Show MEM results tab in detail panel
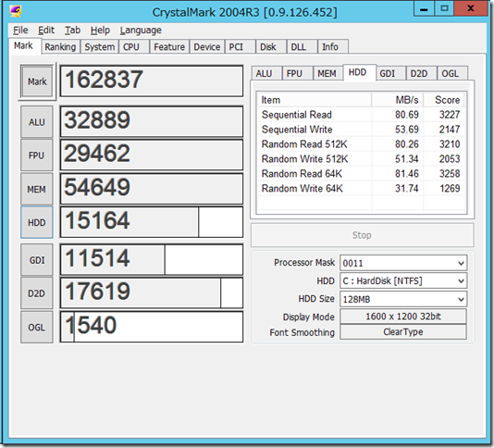 (327, 73)
